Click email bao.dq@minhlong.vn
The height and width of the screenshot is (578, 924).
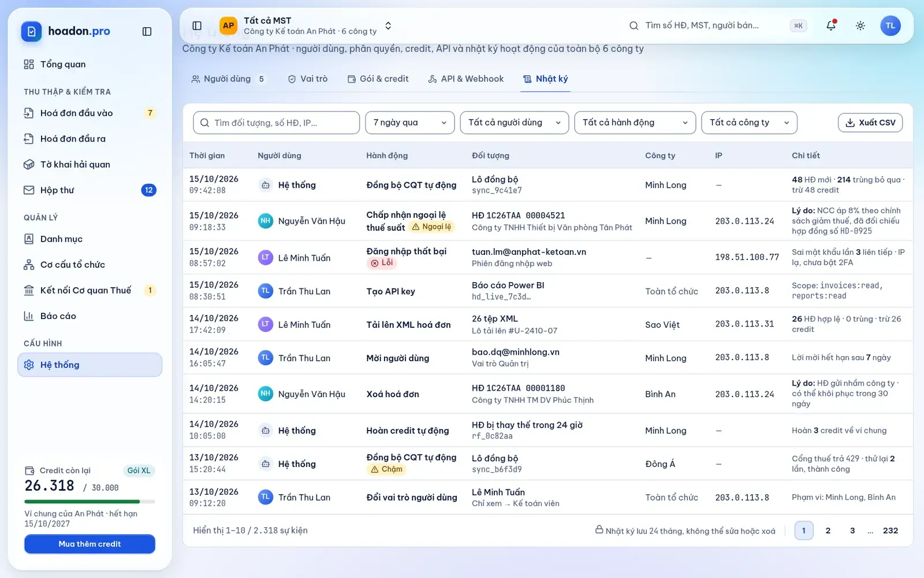[x=515, y=352]
